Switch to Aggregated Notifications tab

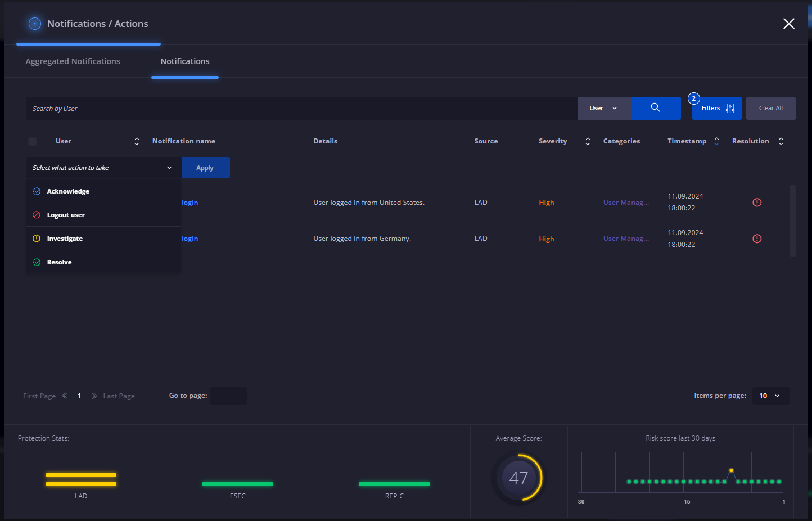(73, 61)
